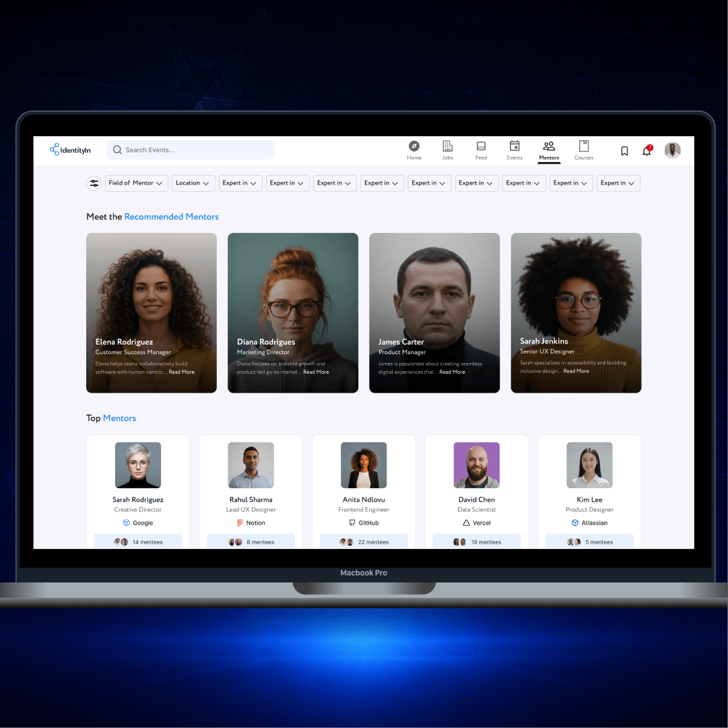The height and width of the screenshot is (728, 728).
Task: Select the Mentors tab
Action: tap(549, 151)
